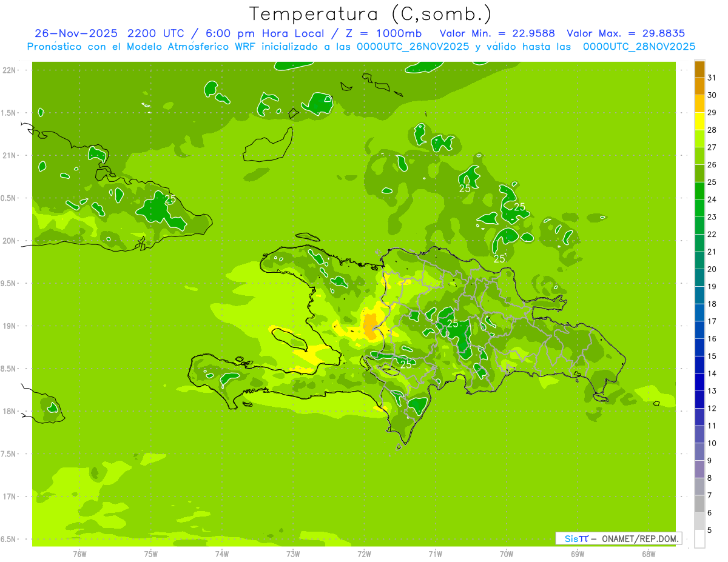Pick the yellow legend band between 28 and 29
The image size is (728, 562).
coord(699,121)
